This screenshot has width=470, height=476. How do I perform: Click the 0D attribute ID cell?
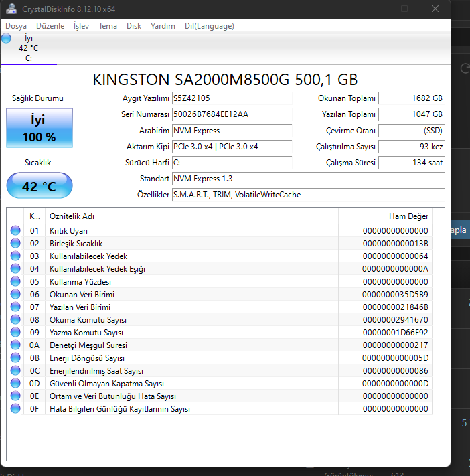[34, 384]
